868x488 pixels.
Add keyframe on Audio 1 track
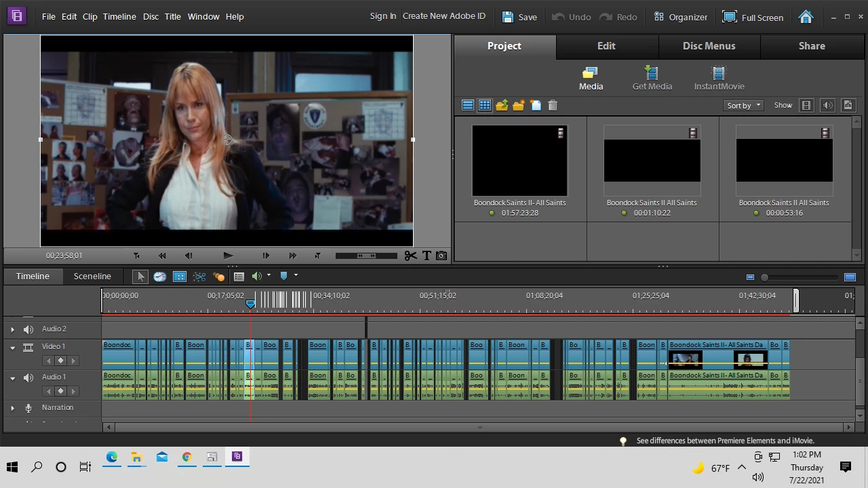pos(60,391)
